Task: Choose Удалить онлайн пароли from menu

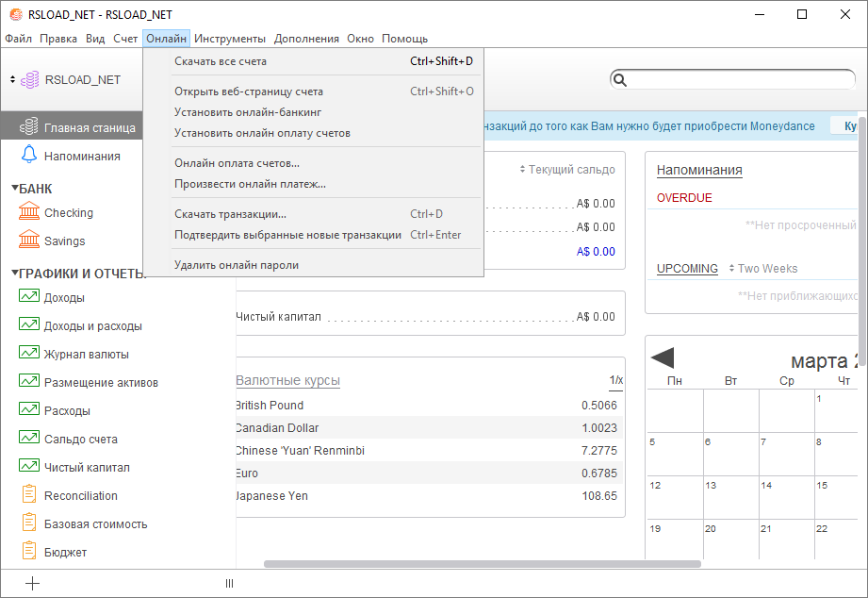Action: (237, 265)
